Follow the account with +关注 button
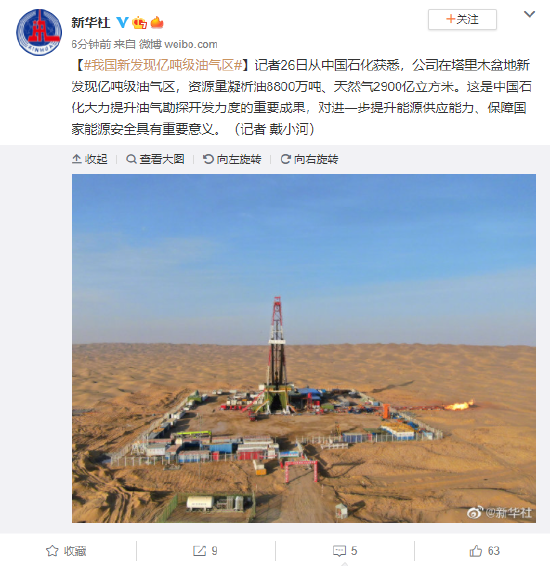The width and height of the screenshot is (550, 566). pyautogui.click(x=462, y=19)
